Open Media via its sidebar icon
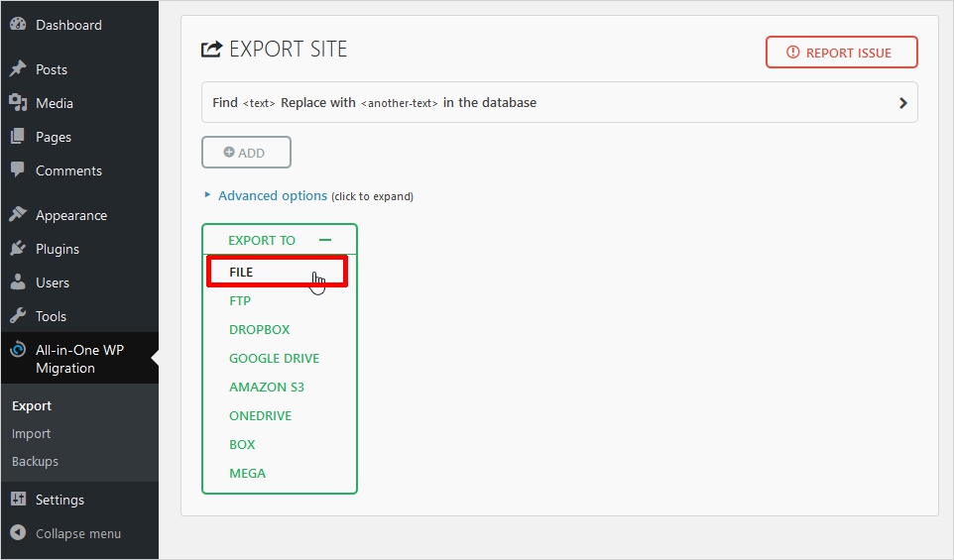This screenshot has width=954, height=560. pyautogui.click(x=18, y=103)
